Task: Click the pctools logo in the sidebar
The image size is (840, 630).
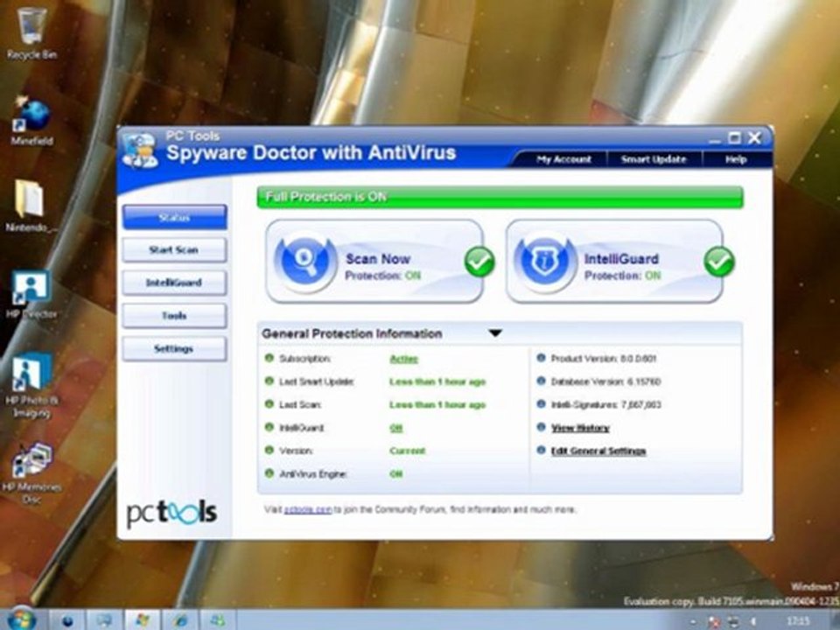Action: click(172, 514)
